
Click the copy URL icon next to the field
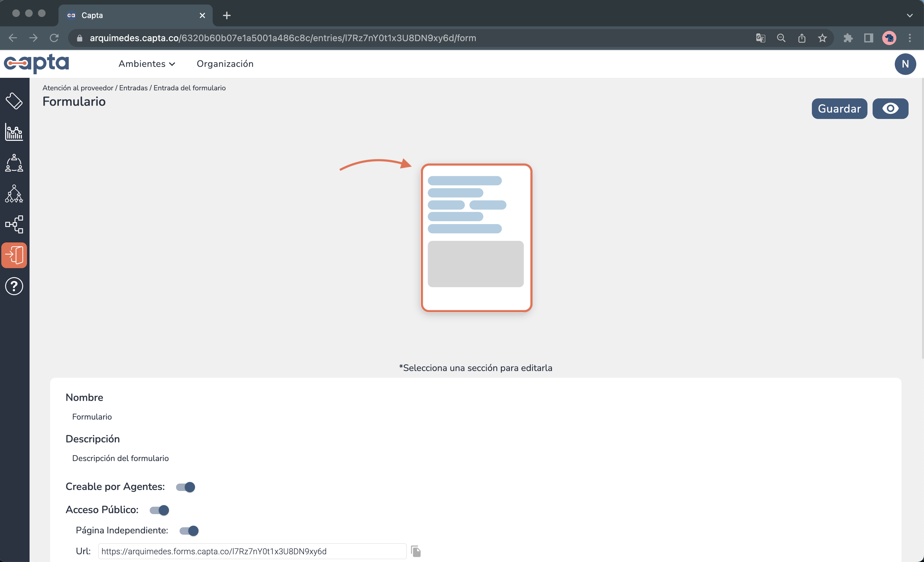coord(416,551)
